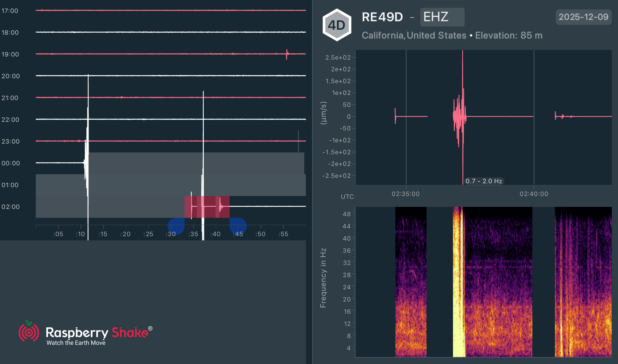Click the California, United States location link
This screenshot has width=618, height=364.
tap(414, 36)
